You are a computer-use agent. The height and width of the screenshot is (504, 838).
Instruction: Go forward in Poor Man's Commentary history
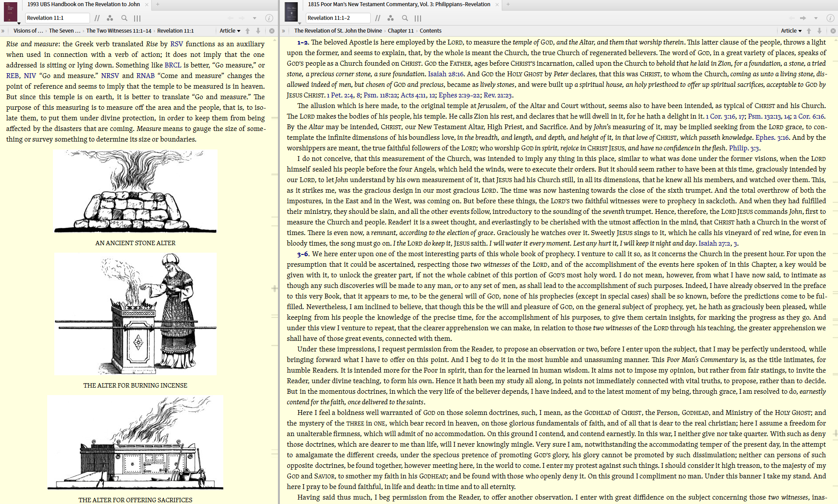click(x=803, y=18)
